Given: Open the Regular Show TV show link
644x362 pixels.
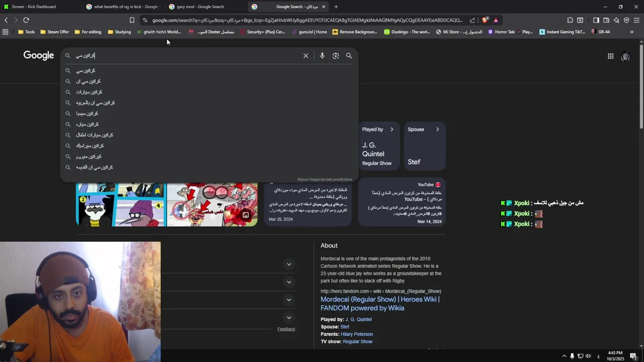Looking at the screenshot, I should tap(358, 341).
